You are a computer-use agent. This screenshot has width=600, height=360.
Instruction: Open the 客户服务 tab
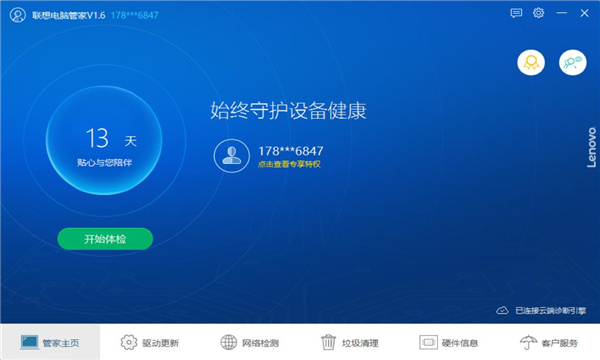(549, 342)
